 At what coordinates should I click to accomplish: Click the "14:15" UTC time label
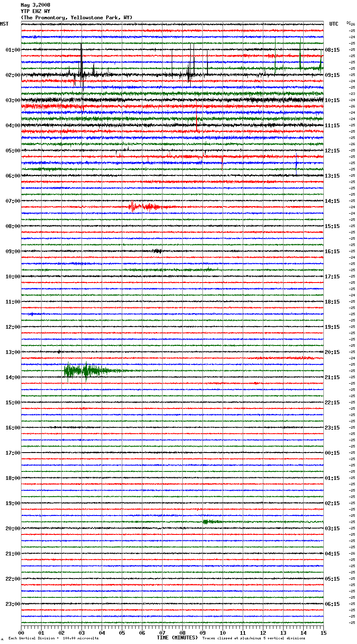point(332,201)
